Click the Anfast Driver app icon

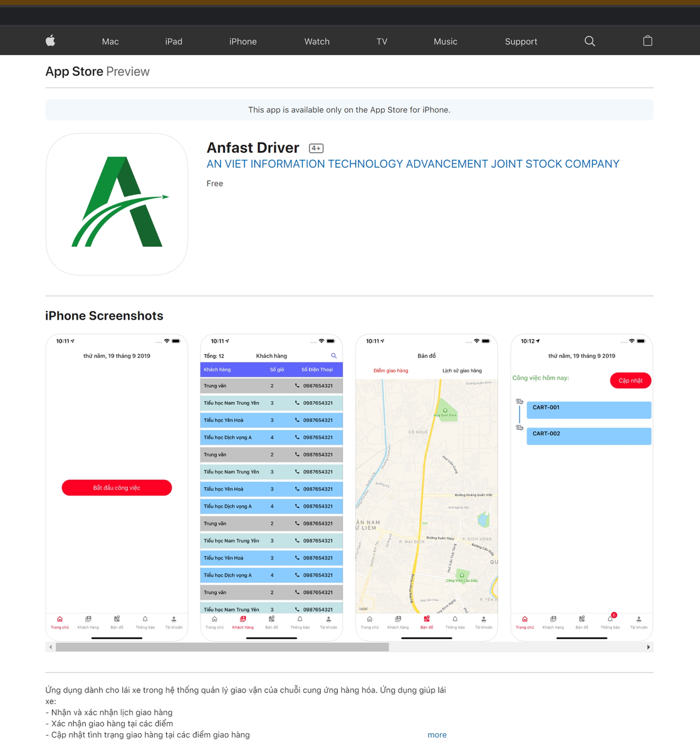117,204
